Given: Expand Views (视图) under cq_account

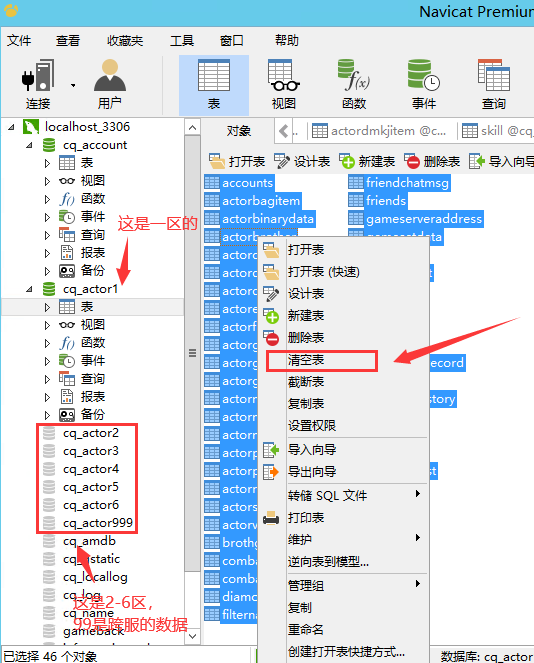Looking at the screenshot, I should point(47,181).
